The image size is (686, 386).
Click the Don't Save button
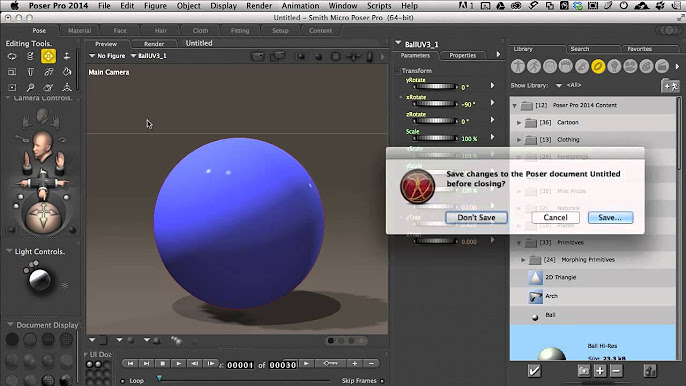[476, 218]
